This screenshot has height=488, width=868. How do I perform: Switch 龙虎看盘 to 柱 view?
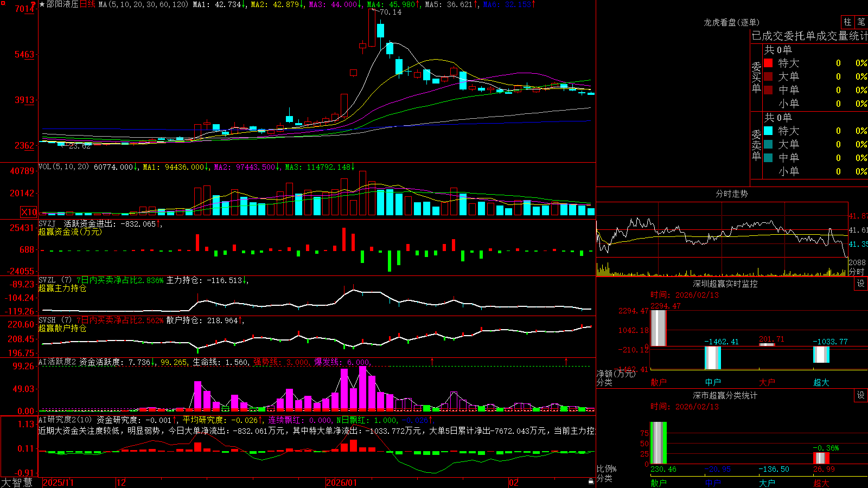847,22
